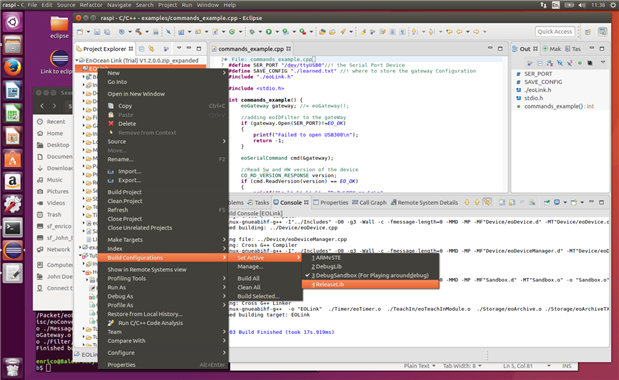619x380 pixels.
Task: Open the Project Explorer view menu
Action: click(x=179, y=48)
